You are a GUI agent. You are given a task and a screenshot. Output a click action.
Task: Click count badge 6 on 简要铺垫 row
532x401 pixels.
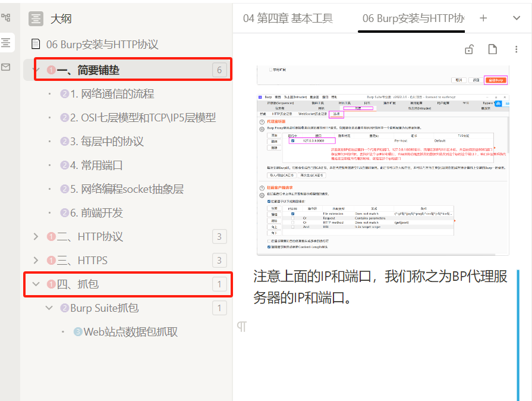[219, 70]
